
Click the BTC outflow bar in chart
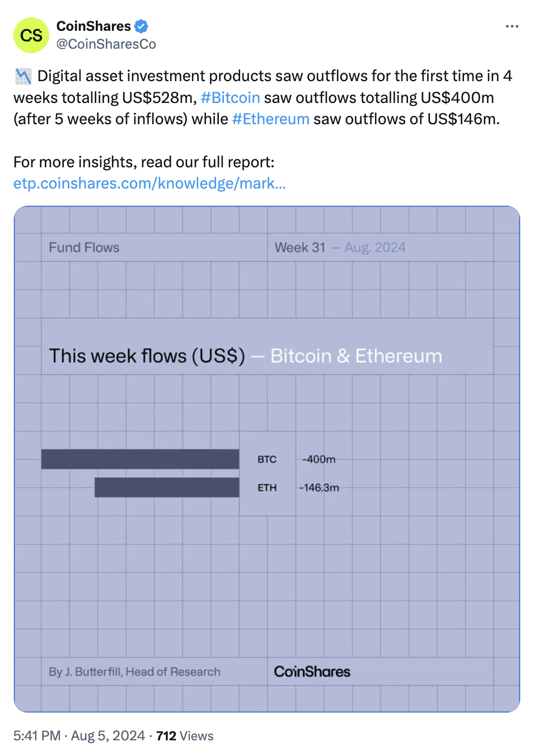[x=140, y=459]
